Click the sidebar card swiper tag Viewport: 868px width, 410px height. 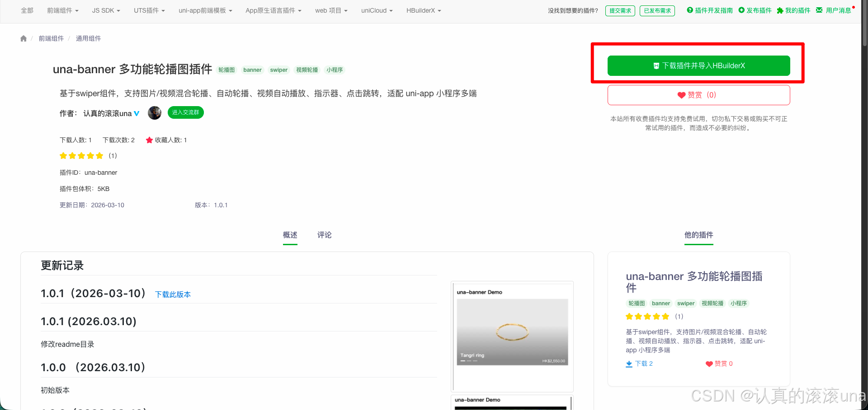686,303
